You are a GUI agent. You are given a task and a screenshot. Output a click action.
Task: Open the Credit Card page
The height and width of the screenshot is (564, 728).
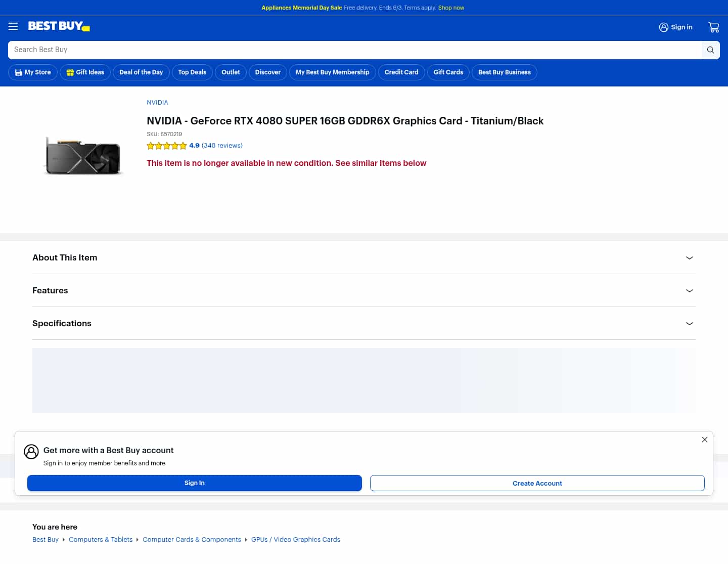pyautogui.click(x=401, y=72)
